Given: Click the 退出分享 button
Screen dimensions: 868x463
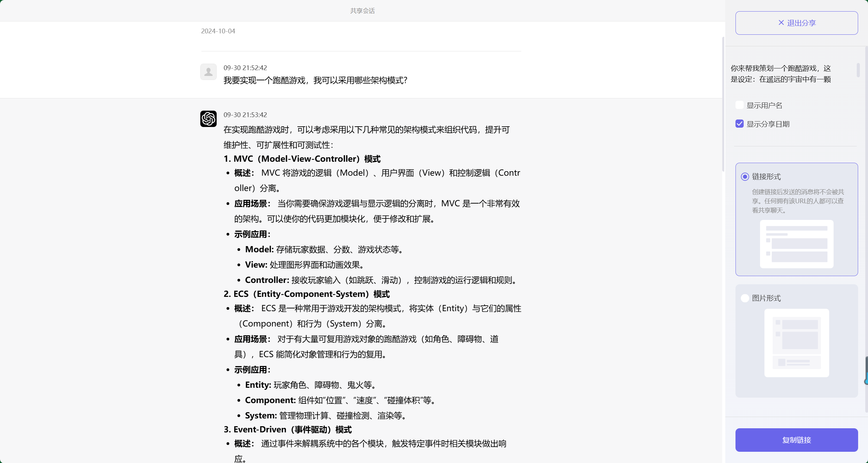Looking at the screenshot, I should tap(796, 22).
